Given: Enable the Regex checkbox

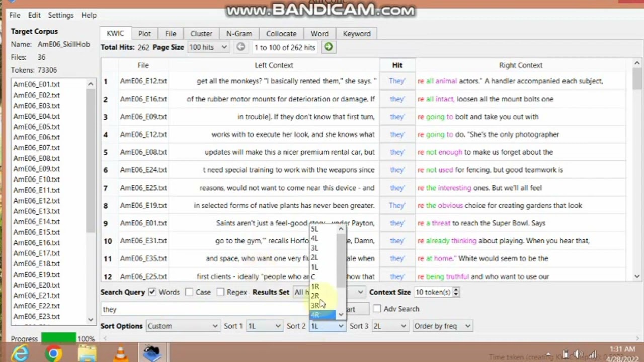Looking at the screenshot, I should pos(220,292).
